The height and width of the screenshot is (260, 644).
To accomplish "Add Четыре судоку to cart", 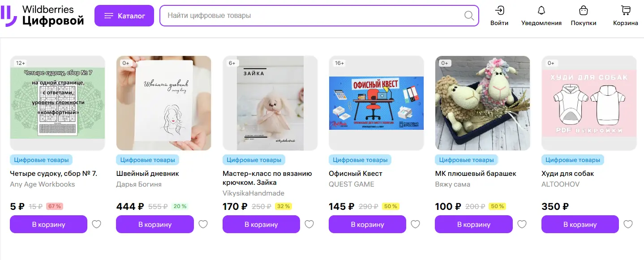I will pyautogui.click(x=48, y=224).
